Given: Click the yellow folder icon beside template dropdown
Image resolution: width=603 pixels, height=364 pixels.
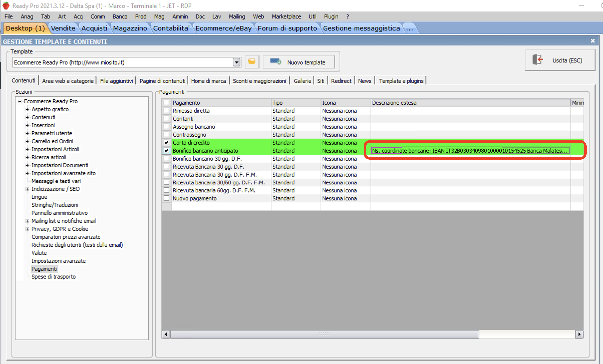Looking at the screenshot, I should click(252, 62).
